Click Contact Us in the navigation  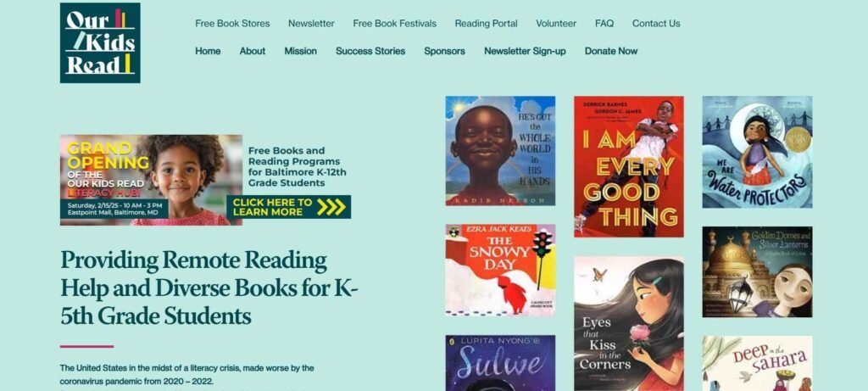[656, 23]
